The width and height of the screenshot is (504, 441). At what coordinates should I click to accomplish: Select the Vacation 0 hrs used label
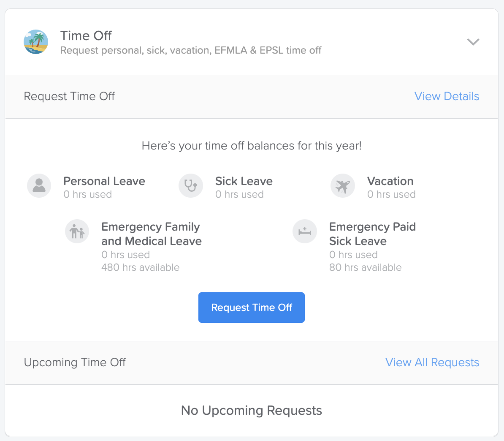click(x=391, y=194)
